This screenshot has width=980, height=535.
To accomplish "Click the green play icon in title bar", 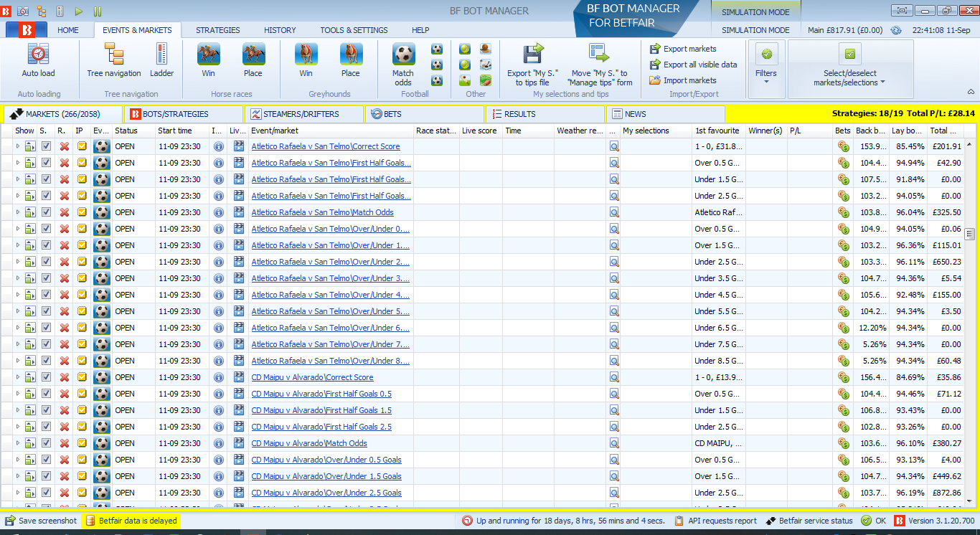I will [79, 11].
